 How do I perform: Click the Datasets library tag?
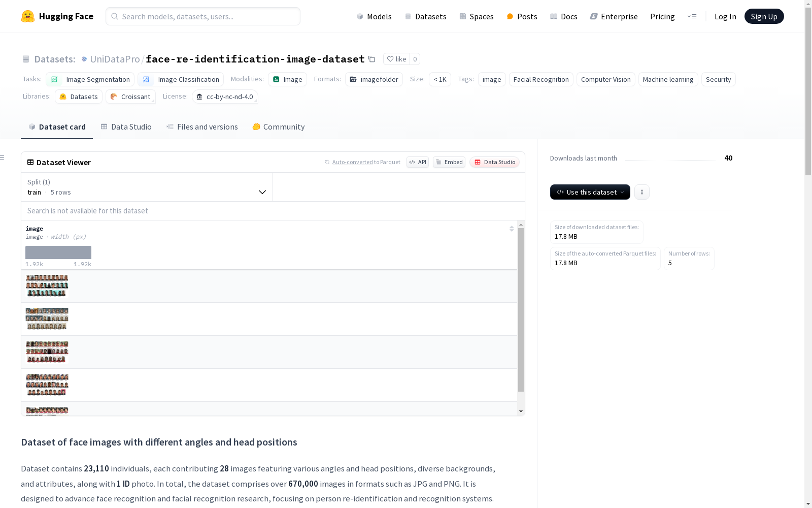[79, 97]
